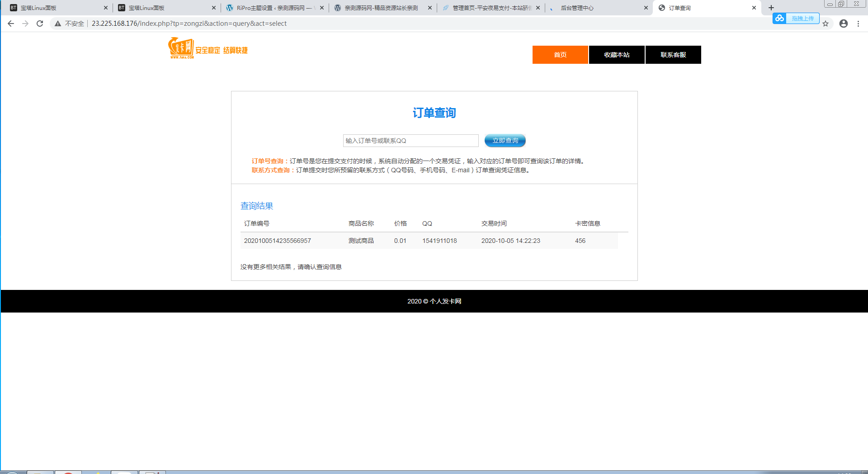This screenshot has width=868, height=474.
Task: Click the 测试商品 product name cell
Action: tap(361, 241)
